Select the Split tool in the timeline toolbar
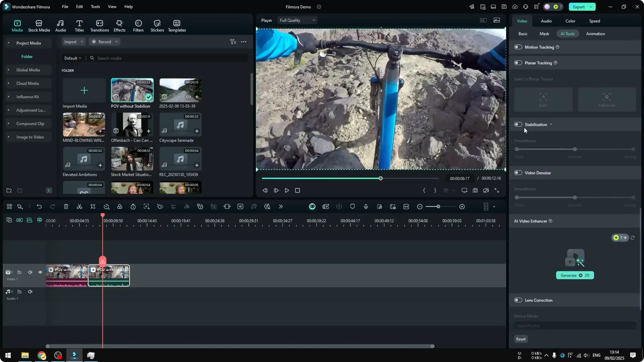 pos(79,206)
